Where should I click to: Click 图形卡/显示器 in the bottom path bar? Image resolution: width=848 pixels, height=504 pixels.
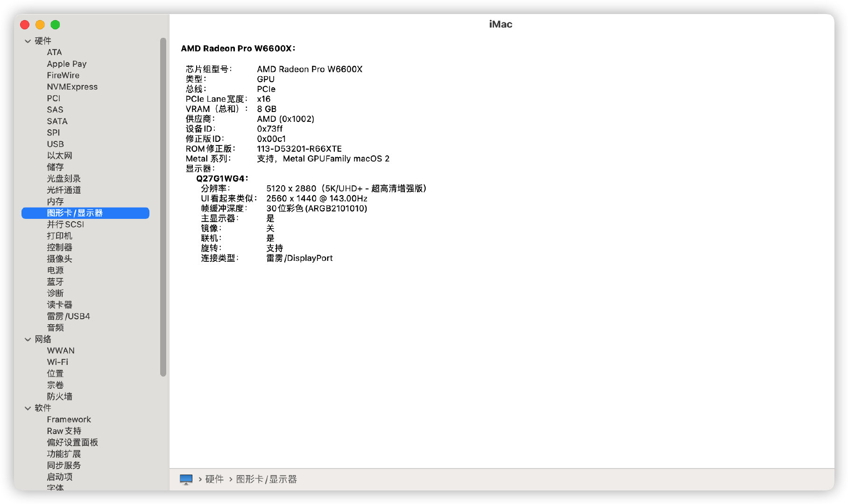pos(266,479)
